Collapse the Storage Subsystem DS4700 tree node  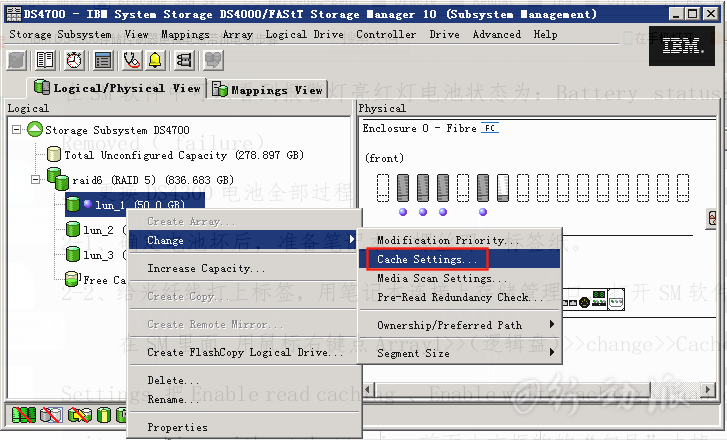coord(17,129)
